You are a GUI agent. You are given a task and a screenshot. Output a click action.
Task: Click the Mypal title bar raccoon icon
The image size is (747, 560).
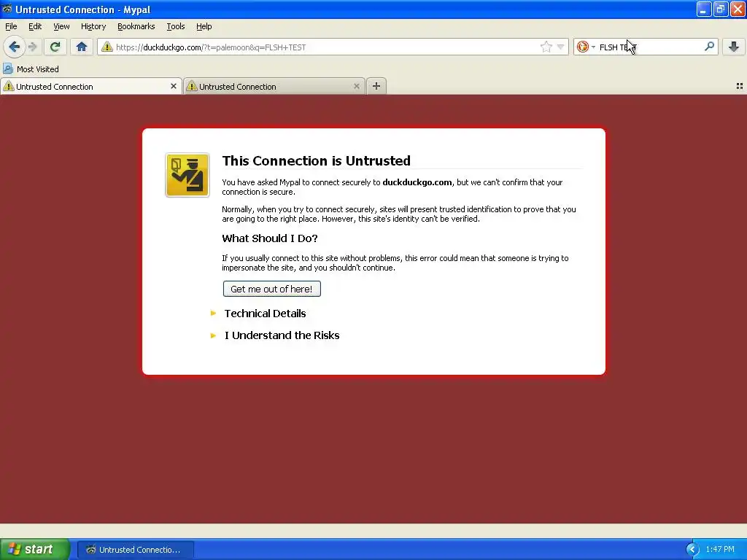(7, 9)
